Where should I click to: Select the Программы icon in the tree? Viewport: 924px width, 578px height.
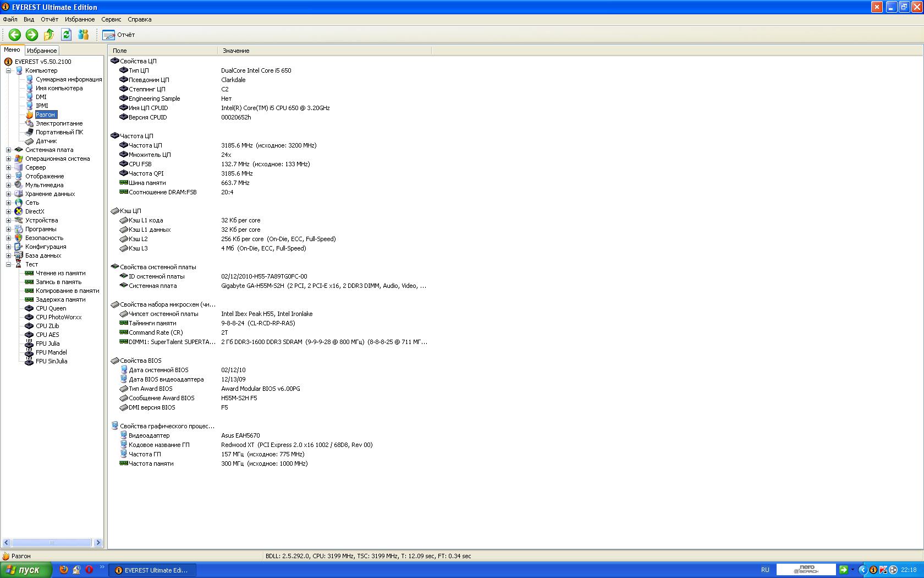pyautogui.click(x=19, y=229)
